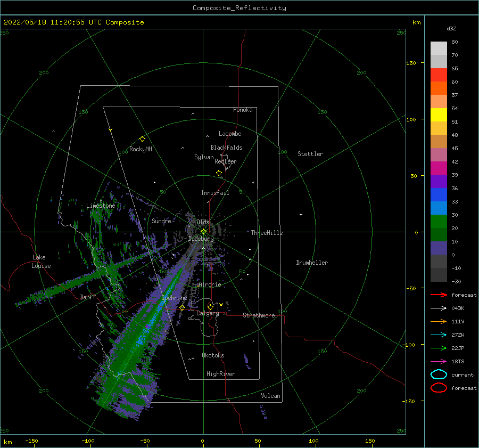Click the Limestone label
The image size is (479, 448).
[x=101, y=206]
